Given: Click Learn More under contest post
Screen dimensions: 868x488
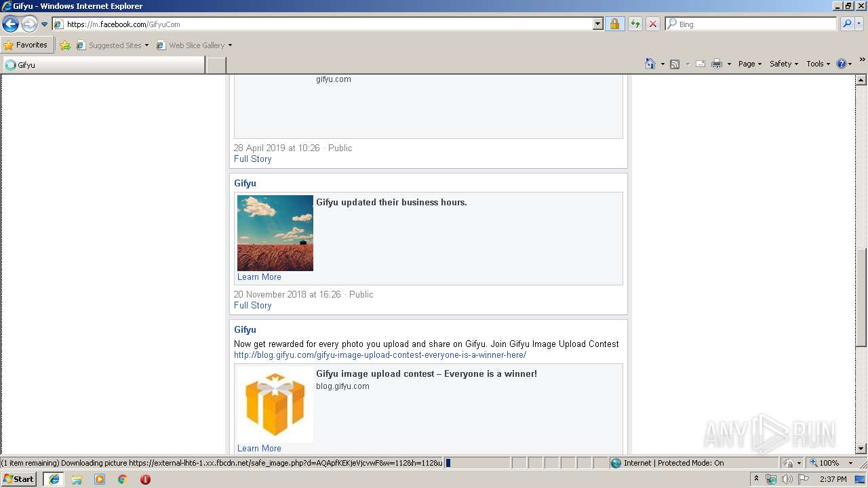Looking at the screenshot, I should [x=259, y=449].
